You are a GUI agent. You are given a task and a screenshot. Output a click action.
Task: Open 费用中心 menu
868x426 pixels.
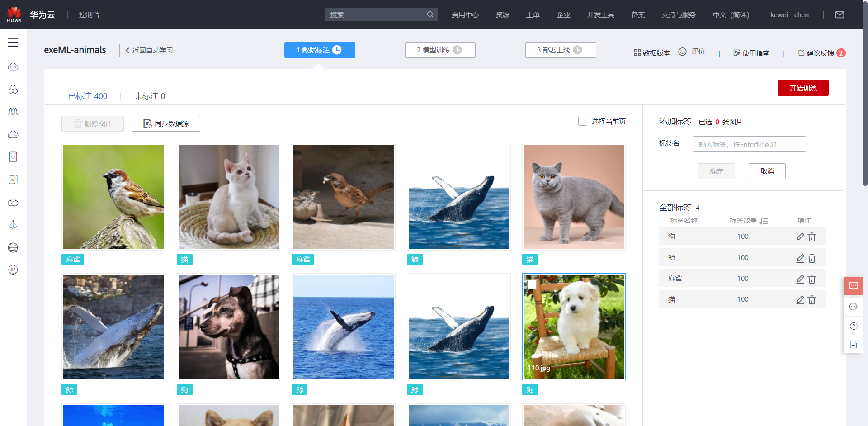[465, 15]
